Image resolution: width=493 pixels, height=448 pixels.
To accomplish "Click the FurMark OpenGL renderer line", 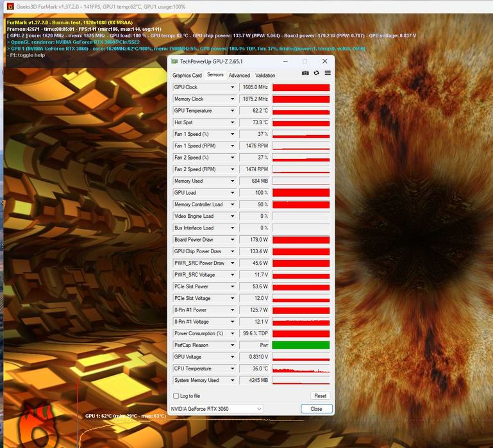I will (73, 42).
